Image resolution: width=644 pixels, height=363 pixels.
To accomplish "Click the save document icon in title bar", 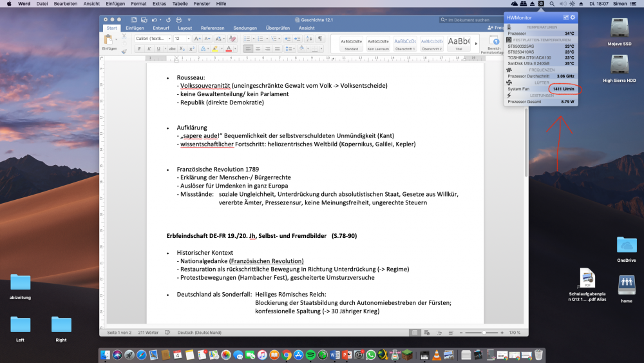I will coord(144,20).
